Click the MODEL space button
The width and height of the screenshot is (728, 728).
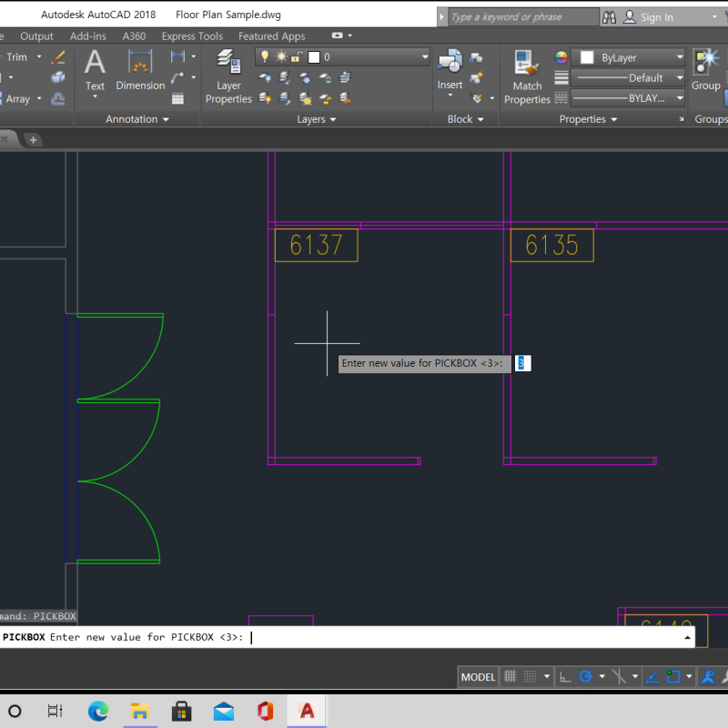(478, 677)
